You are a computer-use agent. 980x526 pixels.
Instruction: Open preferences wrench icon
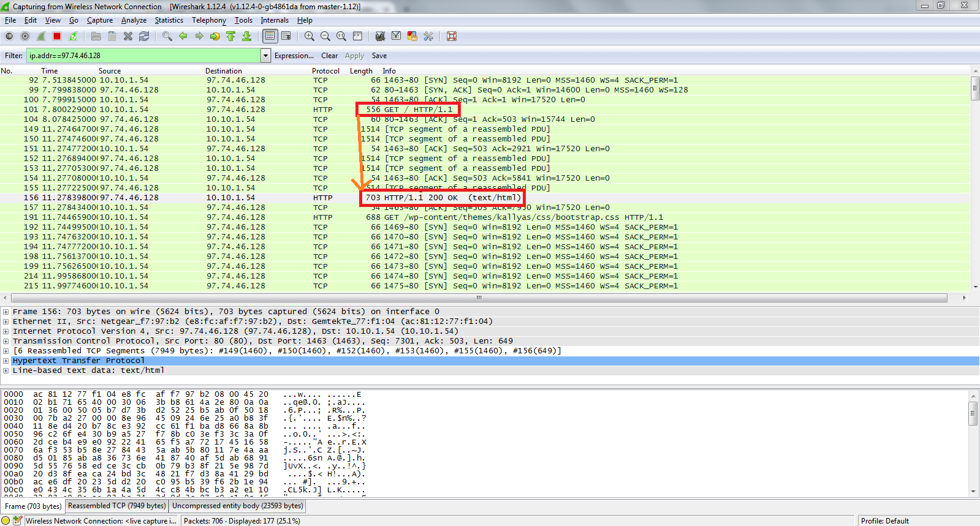pyautogui.click(x=428, y=36)
